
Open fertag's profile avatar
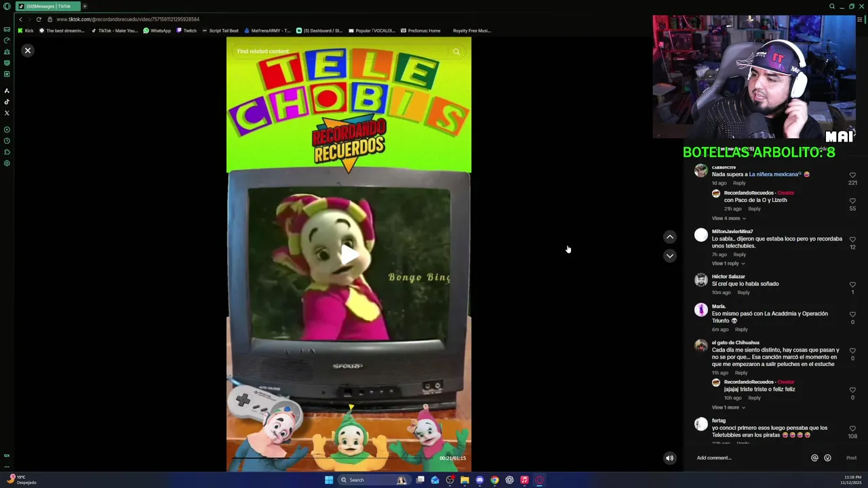click(x=701, y=424)
